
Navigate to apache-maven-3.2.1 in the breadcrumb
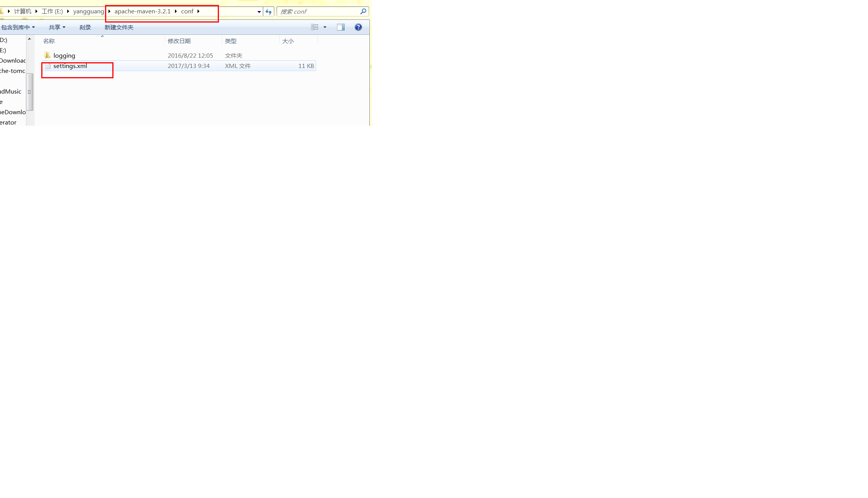pyautogui.click(x=143, y=11)
